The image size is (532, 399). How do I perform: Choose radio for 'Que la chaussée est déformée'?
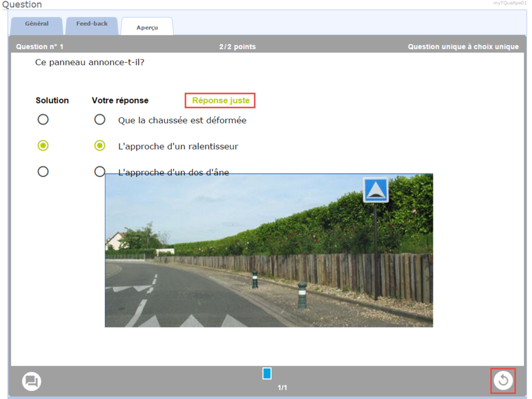100,120
